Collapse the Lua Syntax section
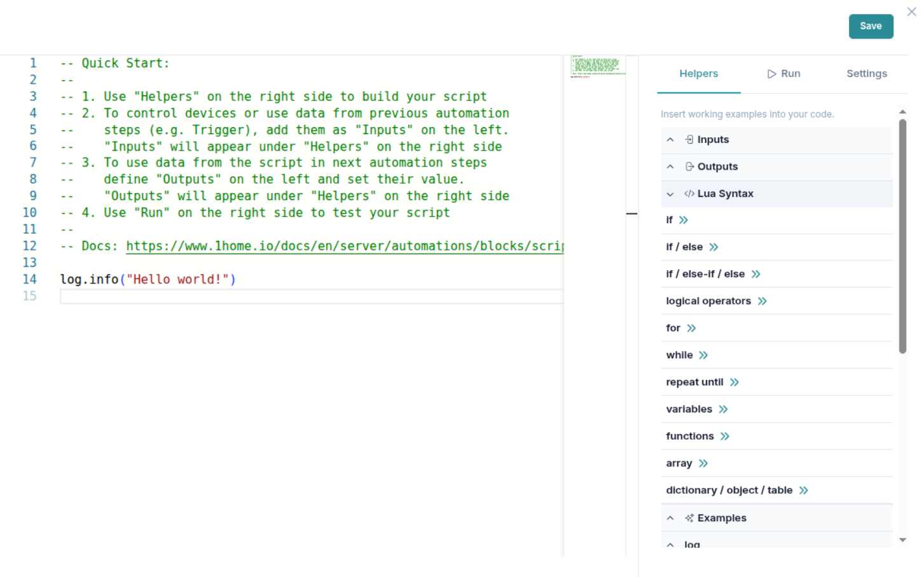Viewport: 924px width, 577px height. 670,194
